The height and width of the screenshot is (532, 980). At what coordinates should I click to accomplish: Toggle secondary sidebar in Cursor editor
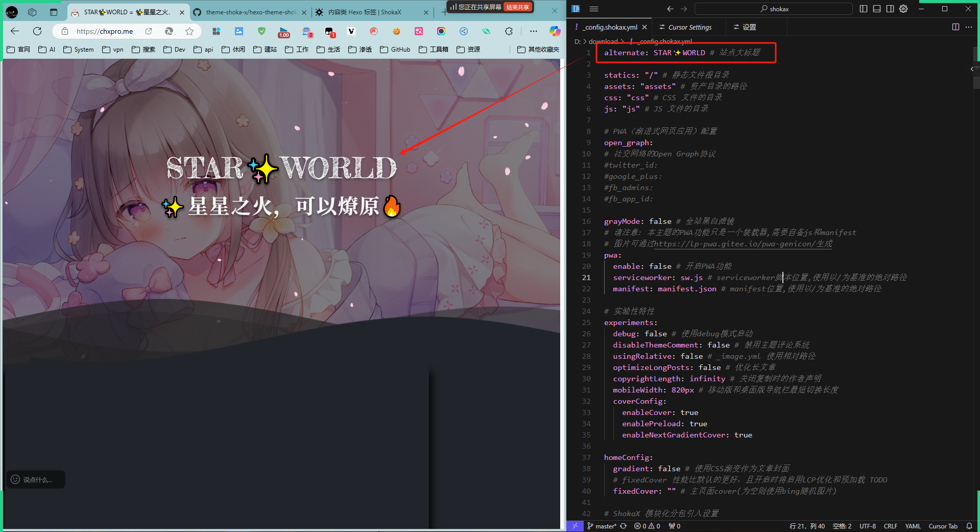[890, 9]
